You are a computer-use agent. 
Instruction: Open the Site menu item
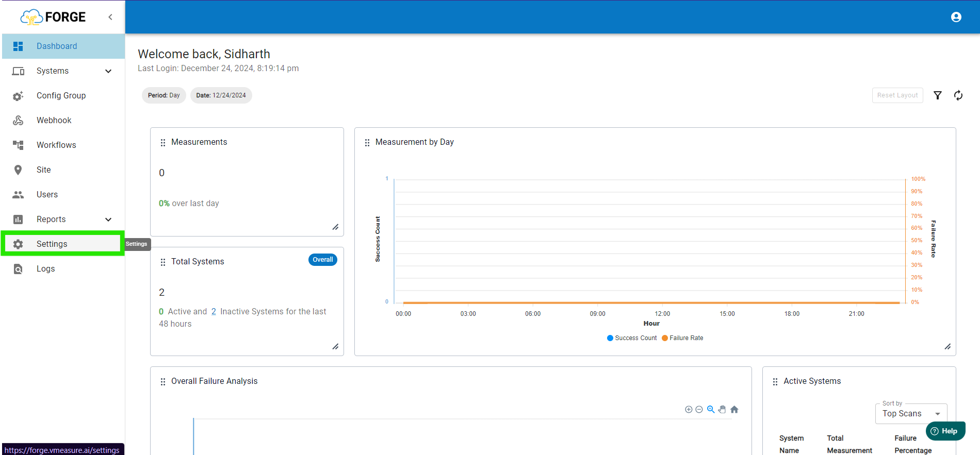click(x=63, y=170)
